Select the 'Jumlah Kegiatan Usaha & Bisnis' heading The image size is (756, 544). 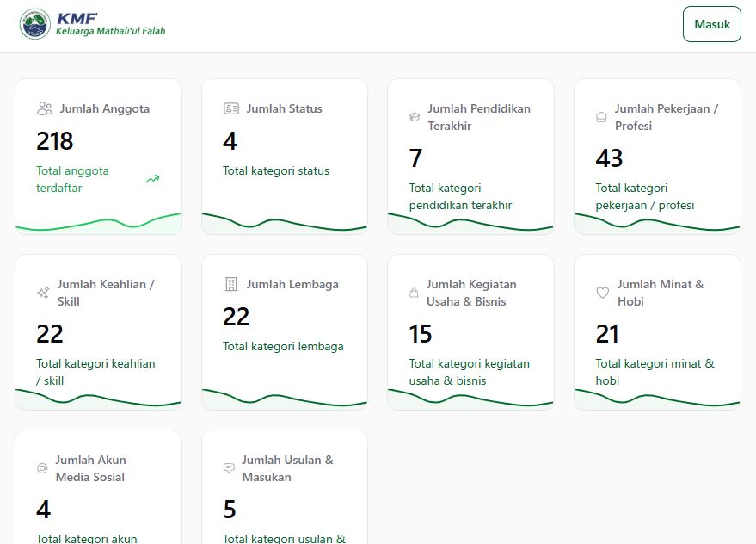click(x=471, y=293)
